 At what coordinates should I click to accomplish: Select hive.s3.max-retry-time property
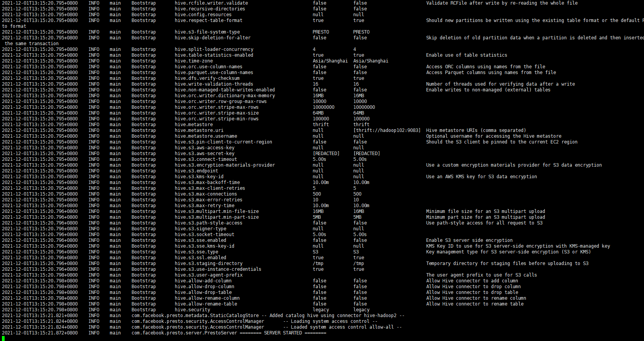tap(204, 206)
